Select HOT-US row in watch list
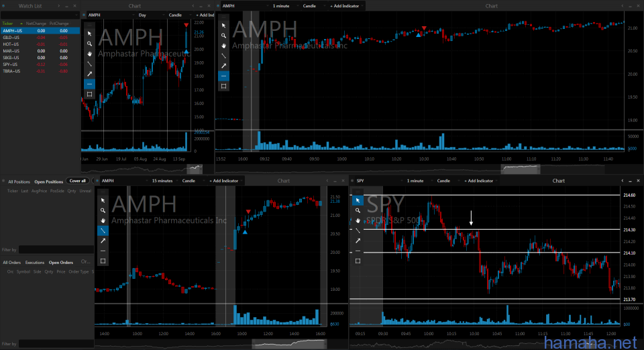 pyautogui.click(x=40, y=44)
